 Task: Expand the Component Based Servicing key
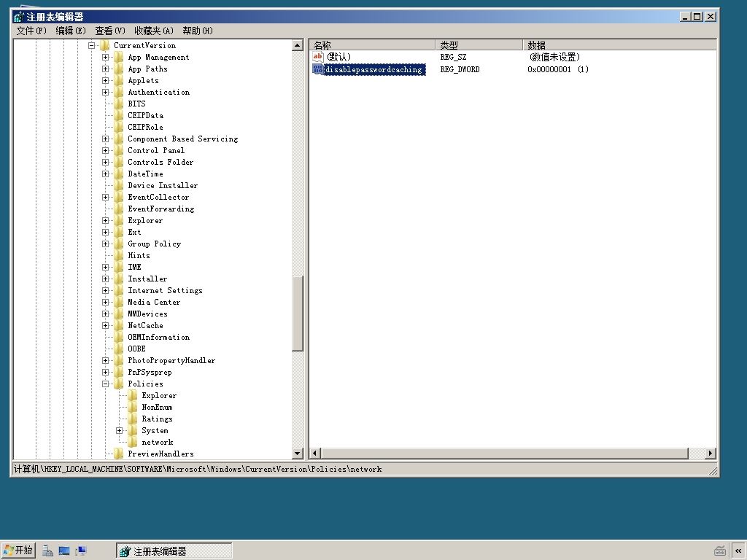[x=105, y=139]
